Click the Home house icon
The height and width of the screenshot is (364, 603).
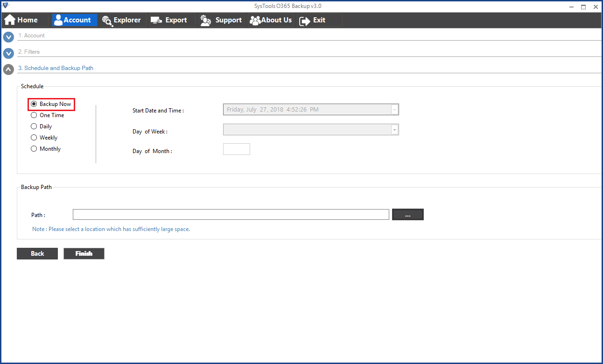pos(10,20)
